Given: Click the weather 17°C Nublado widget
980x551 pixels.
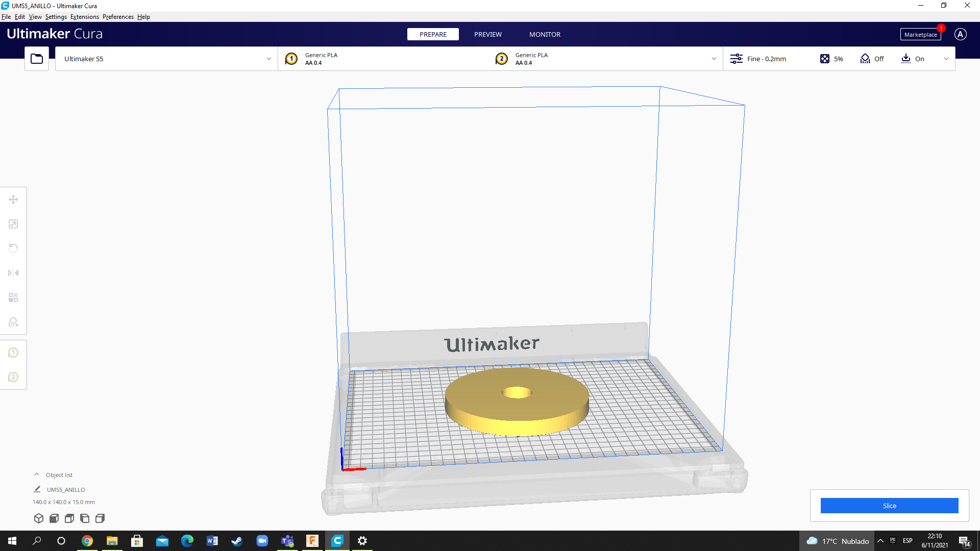Looking at the screenshot, I should pyautogui.click(x=838, y=541).
